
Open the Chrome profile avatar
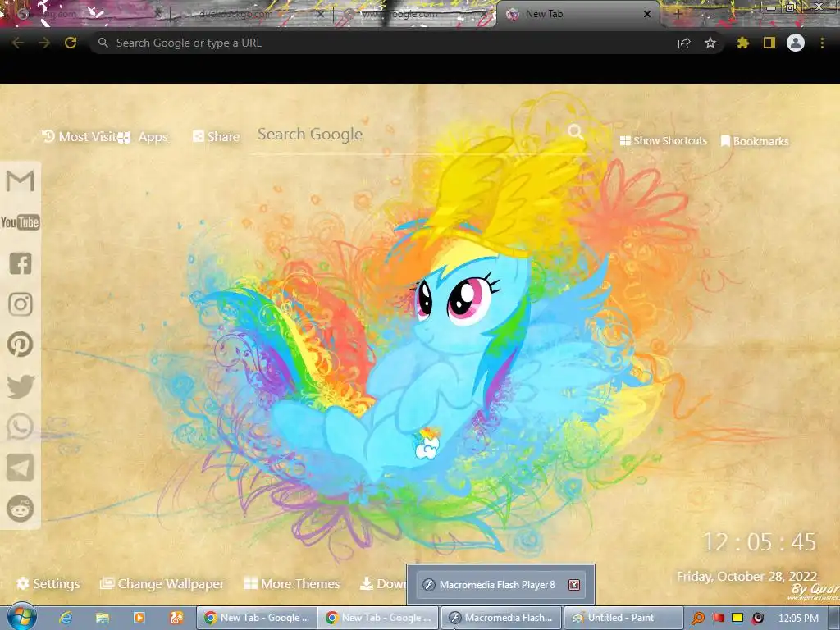tap(796, 43)
